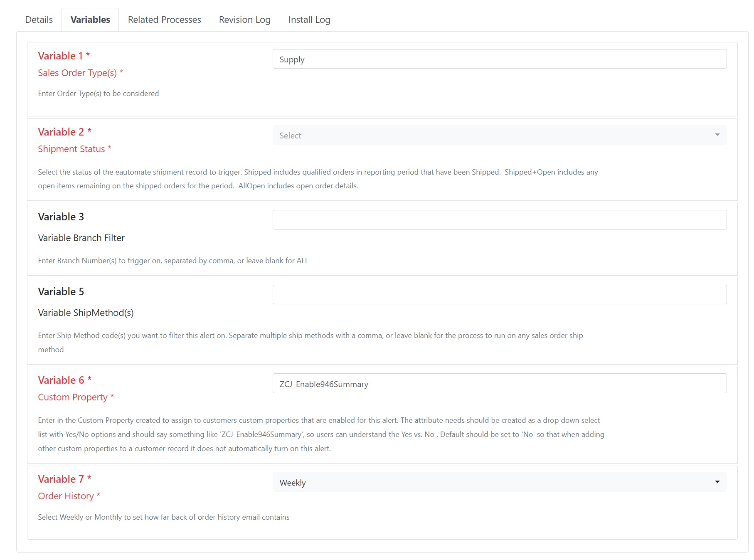Click the Variable 7 heading
Viewport: 754px width, 560px height.
[x=65, y=479]
